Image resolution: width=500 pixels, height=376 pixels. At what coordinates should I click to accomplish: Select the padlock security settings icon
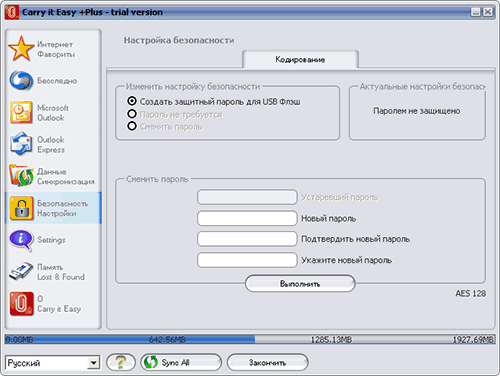22,208
